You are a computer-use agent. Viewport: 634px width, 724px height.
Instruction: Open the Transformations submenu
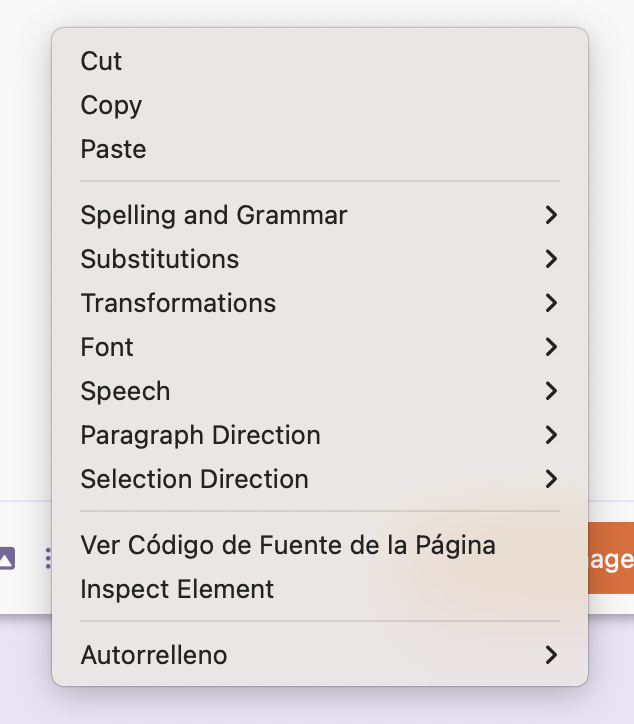[320, 303]
